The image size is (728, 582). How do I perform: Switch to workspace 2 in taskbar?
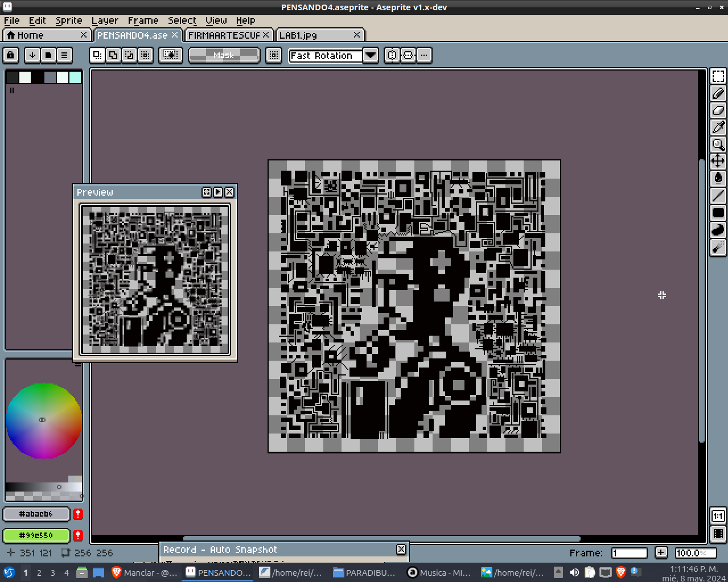point(39,572)
